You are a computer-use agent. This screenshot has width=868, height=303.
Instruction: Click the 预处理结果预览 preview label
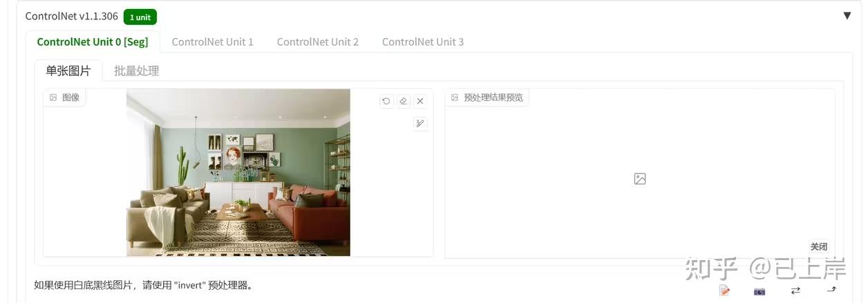coord(487,98)
